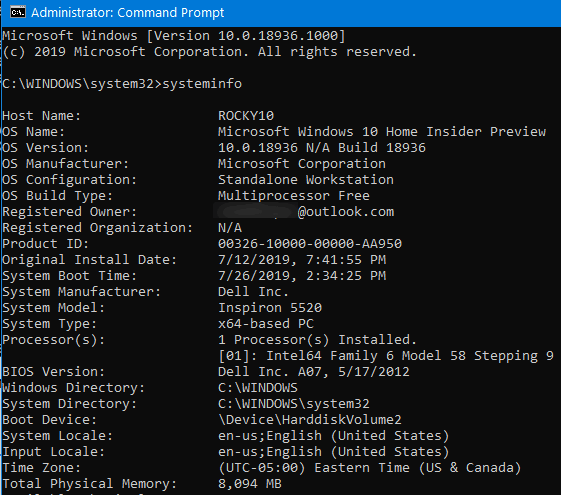Click the Command Prompt system menu icon
Image resolution: width=561 pixels, height=495 pixels.
[18, 12]
